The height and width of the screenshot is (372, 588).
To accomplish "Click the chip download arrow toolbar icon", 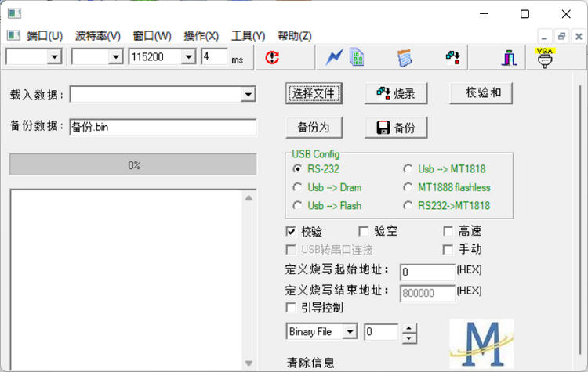I will tap(452, 57).
